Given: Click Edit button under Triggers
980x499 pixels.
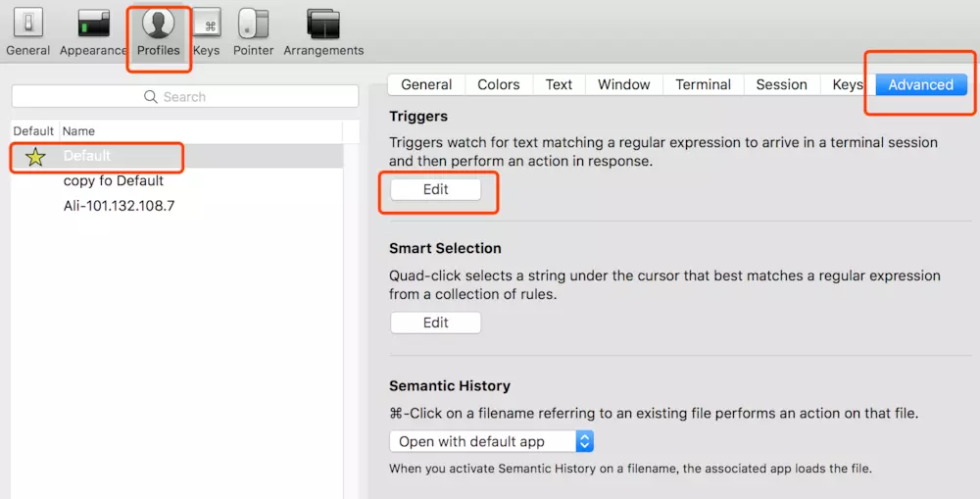Looking at the screenshot, I should point(436,189).
